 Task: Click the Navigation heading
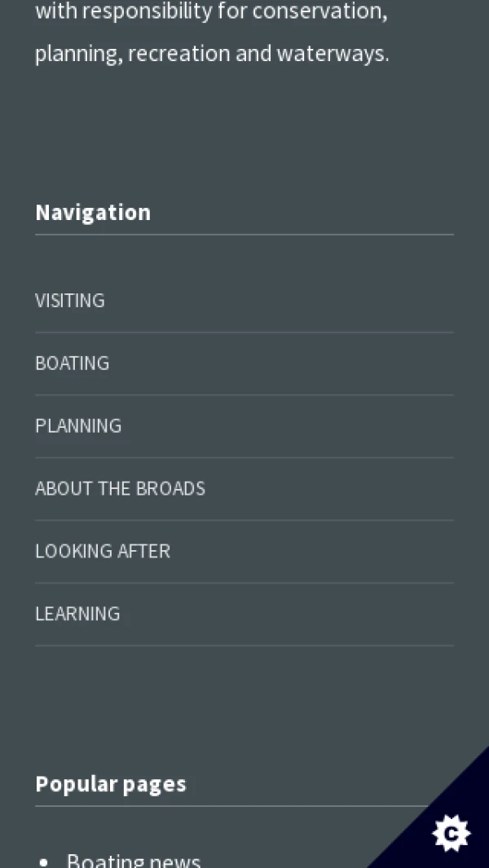coord(93,213)
